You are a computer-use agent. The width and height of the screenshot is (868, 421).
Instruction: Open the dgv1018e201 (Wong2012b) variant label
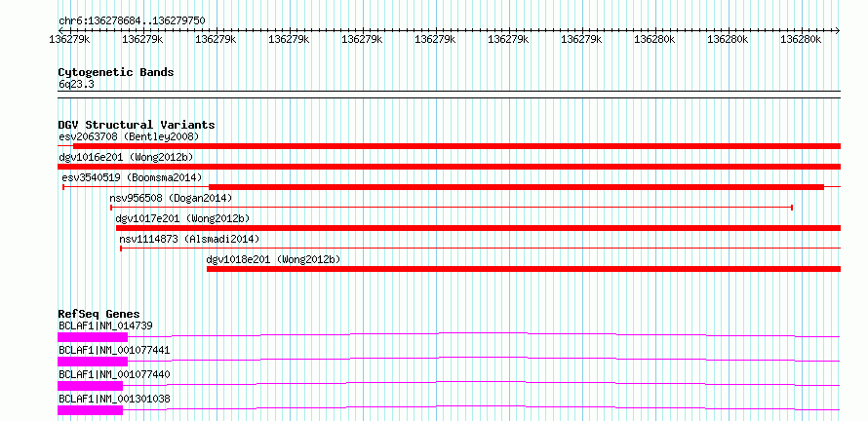pyautogui.click(x=273, y=259)
